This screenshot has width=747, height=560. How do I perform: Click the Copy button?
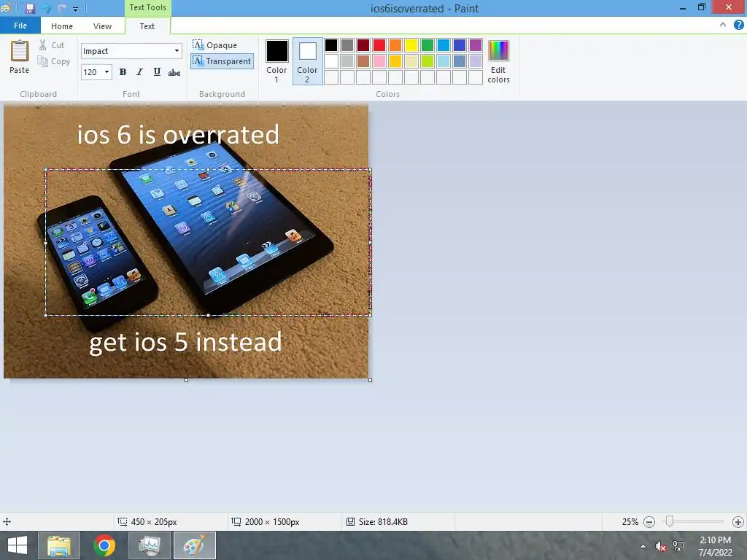[54, 61]
